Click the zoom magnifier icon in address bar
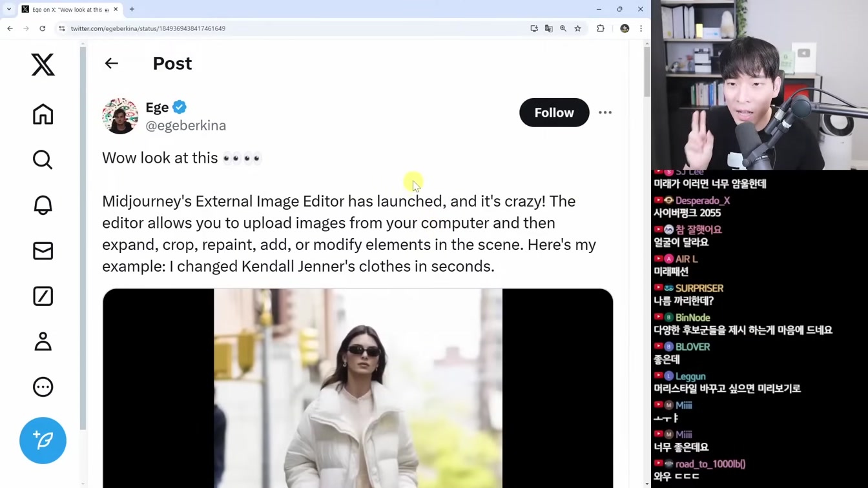Screen dimensions: 868x488 click(563, 28)
